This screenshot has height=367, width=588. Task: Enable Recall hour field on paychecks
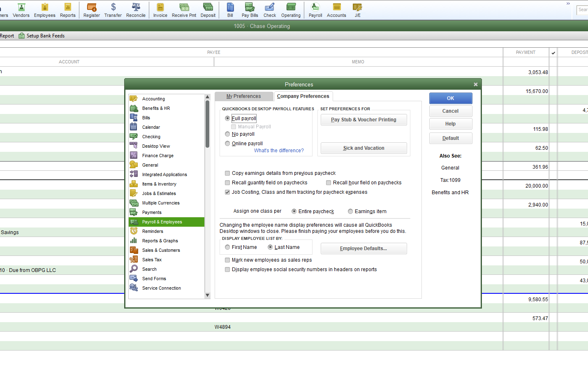pos(329,183)
